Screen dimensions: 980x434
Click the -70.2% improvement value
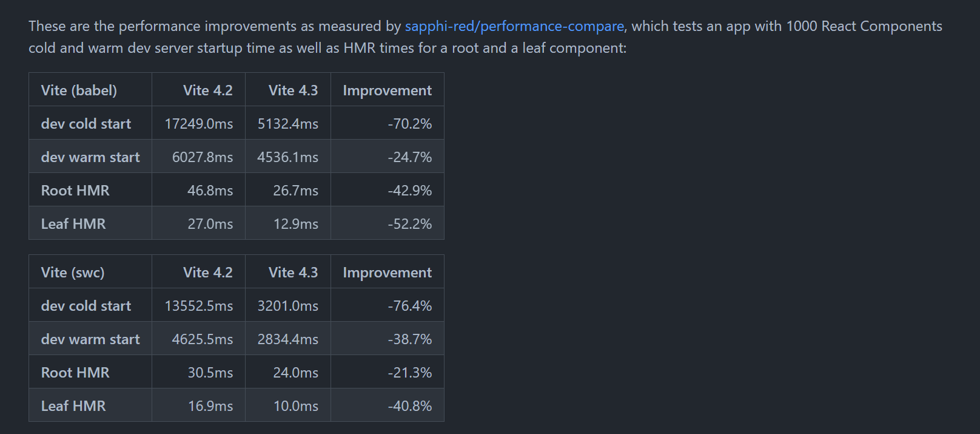click(409, 124)
